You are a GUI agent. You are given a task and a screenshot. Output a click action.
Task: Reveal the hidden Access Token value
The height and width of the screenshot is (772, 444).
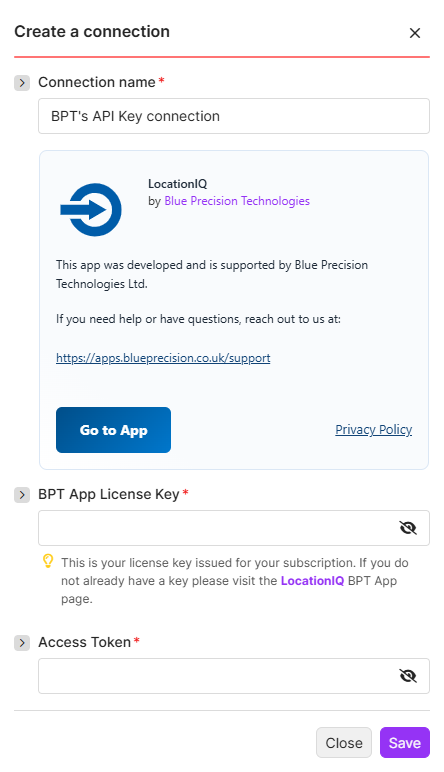point(408,676)
